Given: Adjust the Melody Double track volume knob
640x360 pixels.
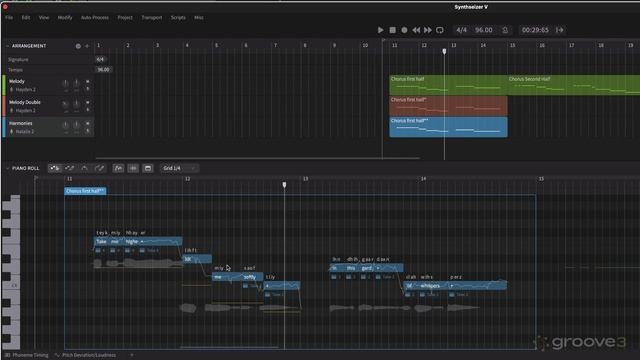Looking at the screenshot, I should (x=65, y=104).
